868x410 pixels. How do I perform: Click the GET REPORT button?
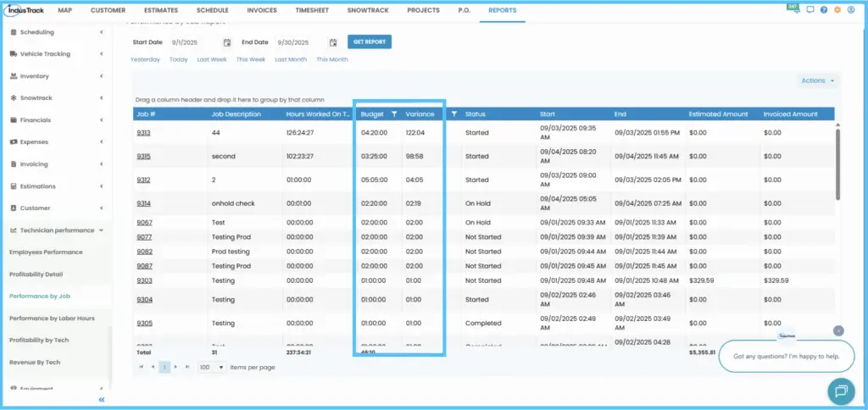pos(370,42)
